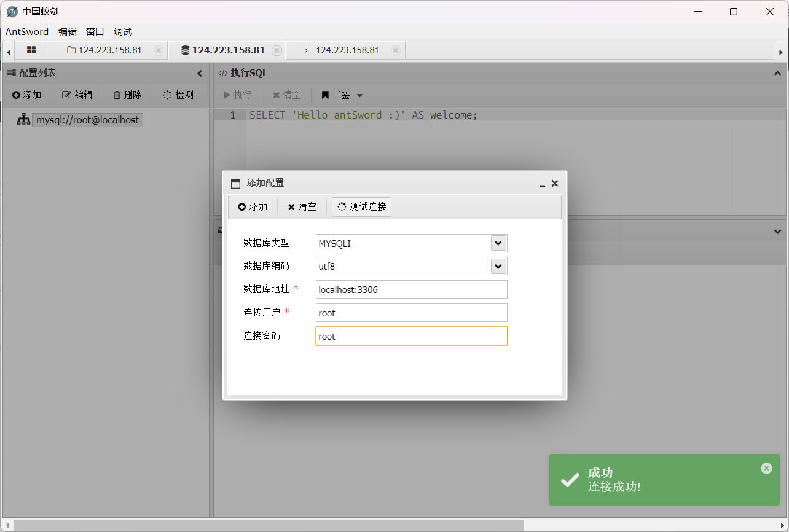The image size is (789, 532).
Task: Close the 添加配置 dialog
Action: [x=555, y=184]
